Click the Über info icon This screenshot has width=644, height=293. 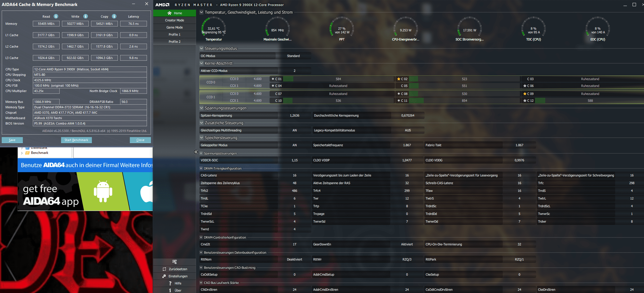tap(170, 290)
